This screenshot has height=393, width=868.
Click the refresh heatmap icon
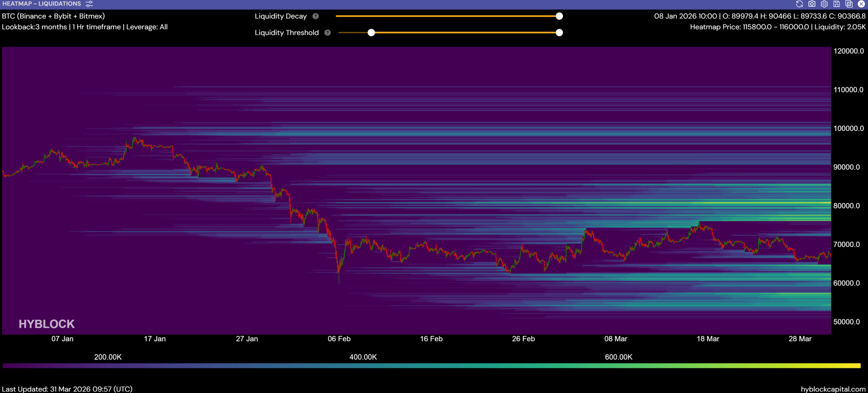(x=799, y=4)
